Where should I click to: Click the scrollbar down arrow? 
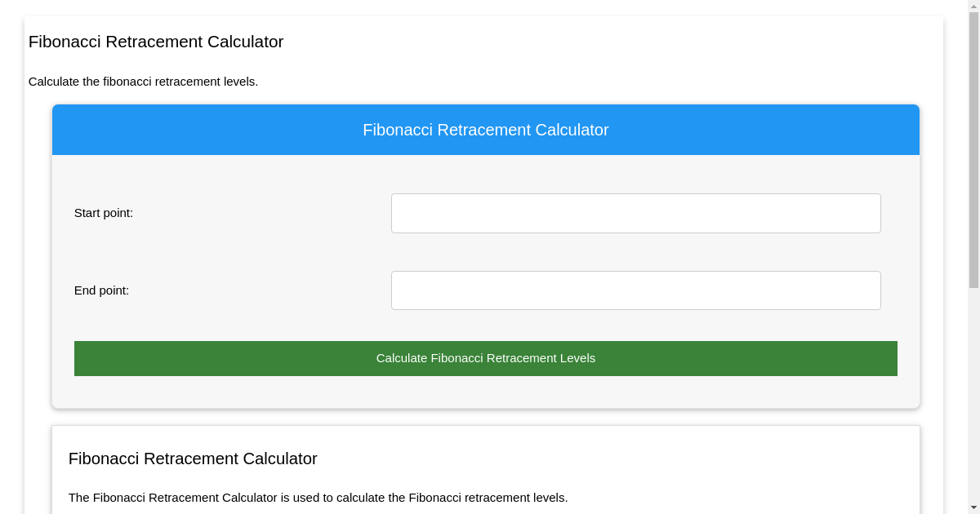point(973,508)
